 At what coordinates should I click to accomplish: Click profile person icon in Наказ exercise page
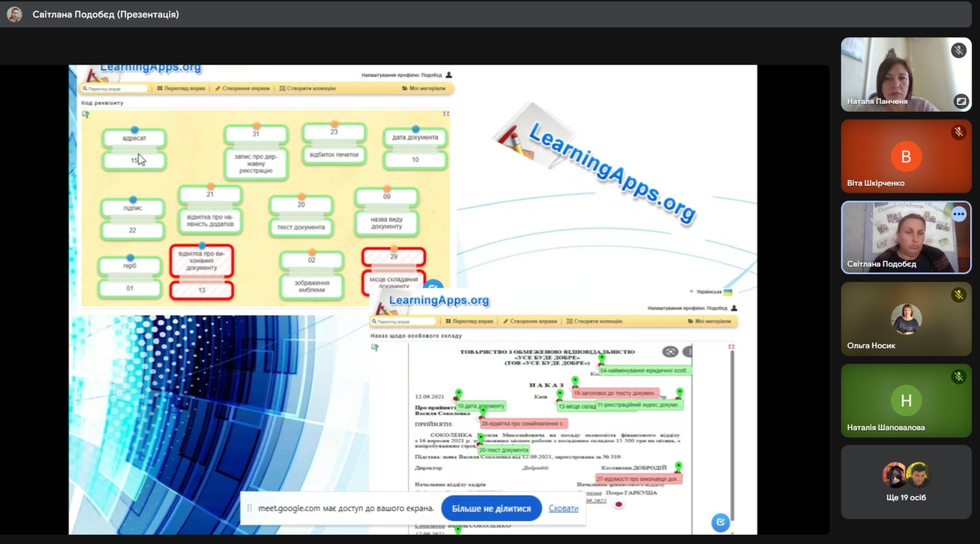click(734, 308)
